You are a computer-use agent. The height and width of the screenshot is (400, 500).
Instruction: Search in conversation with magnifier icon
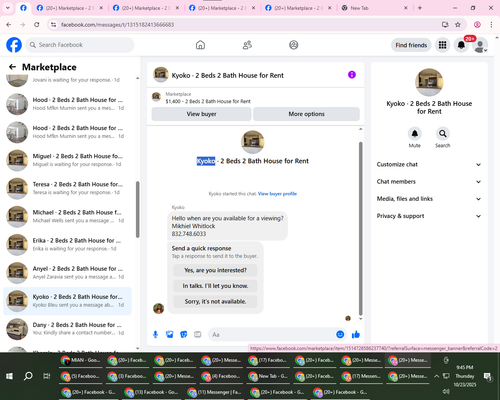pos(443,134)
